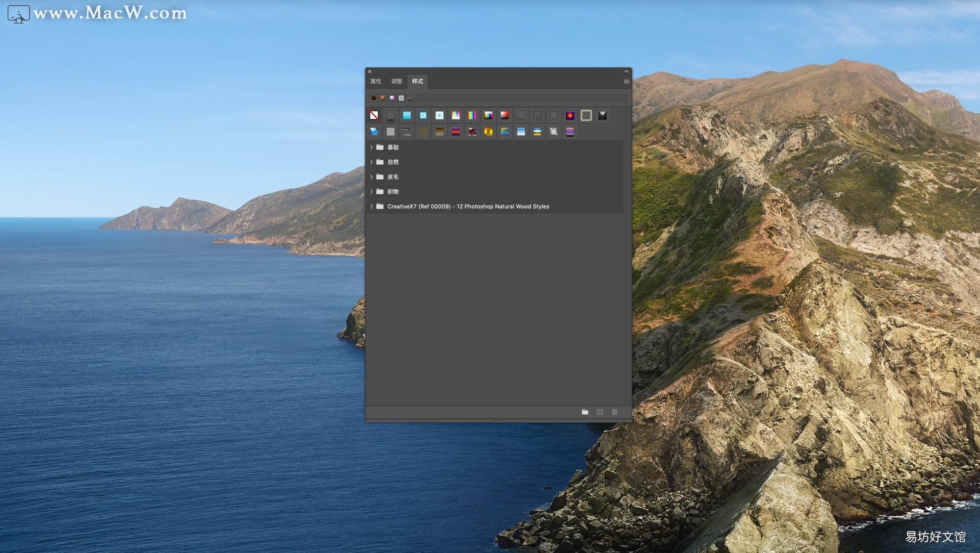Close the Styles panel
The height and width of the screenshot is (553, 980).
(x=370, y=71)
